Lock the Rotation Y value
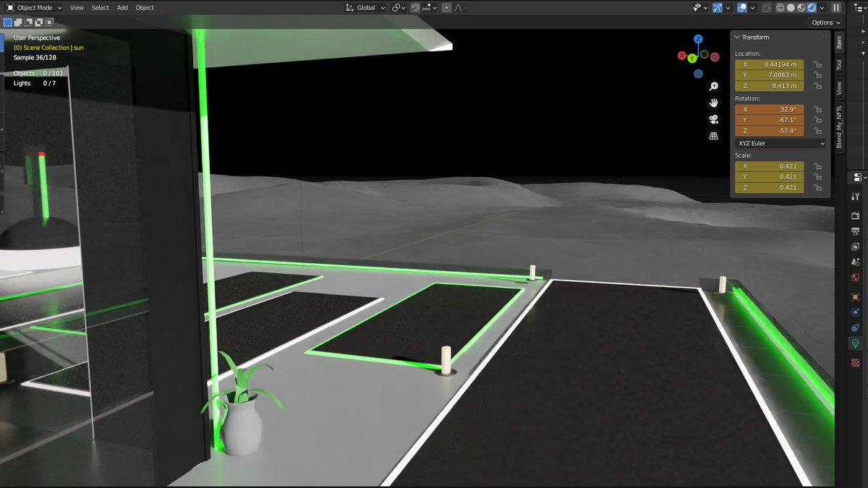Screen dimensions: 868x488 pos(817,120)
